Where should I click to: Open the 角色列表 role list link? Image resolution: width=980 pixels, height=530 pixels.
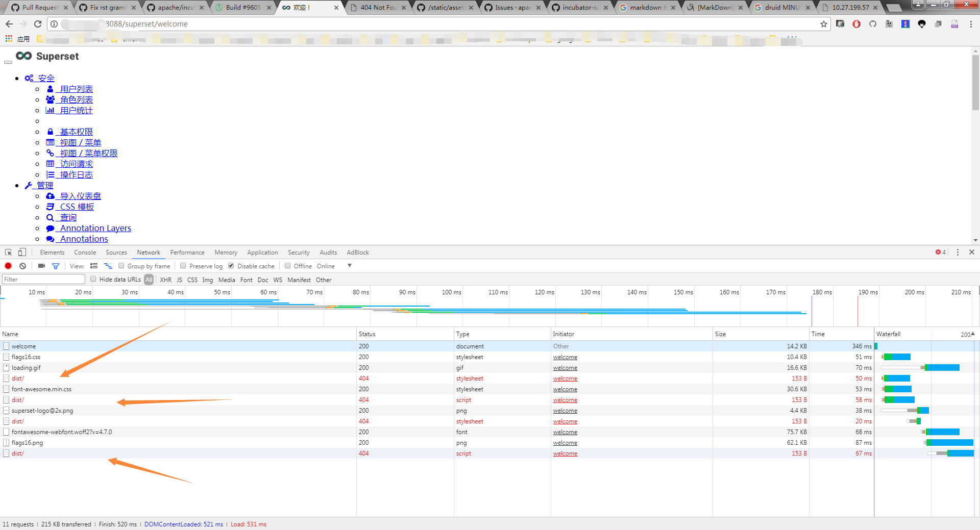click(69, 99)
